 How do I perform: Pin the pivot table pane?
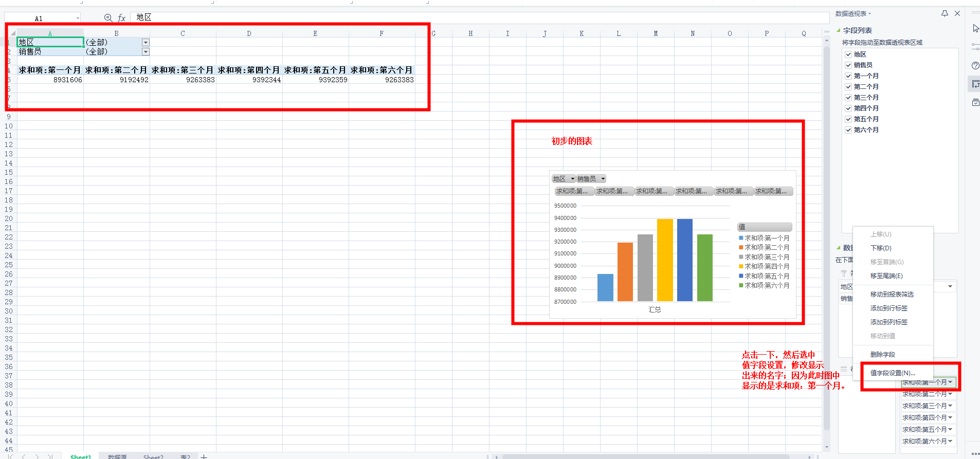click(x=945, y=13)
